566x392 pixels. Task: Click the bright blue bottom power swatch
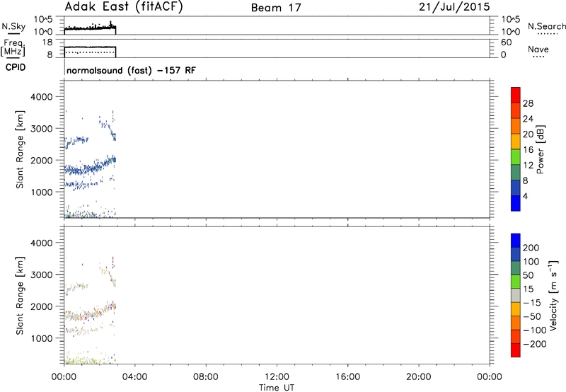[516, 203]
